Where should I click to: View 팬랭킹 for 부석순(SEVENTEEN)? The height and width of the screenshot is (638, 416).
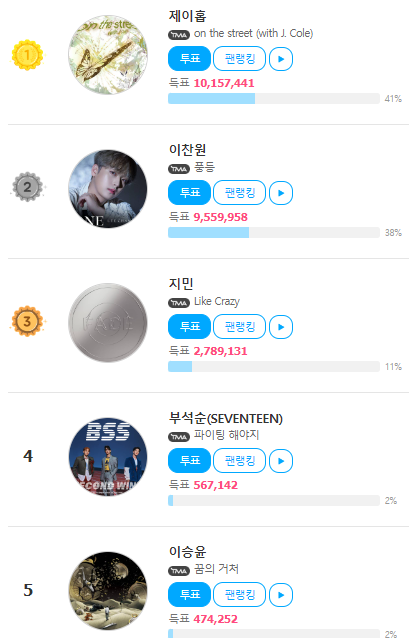240,461
